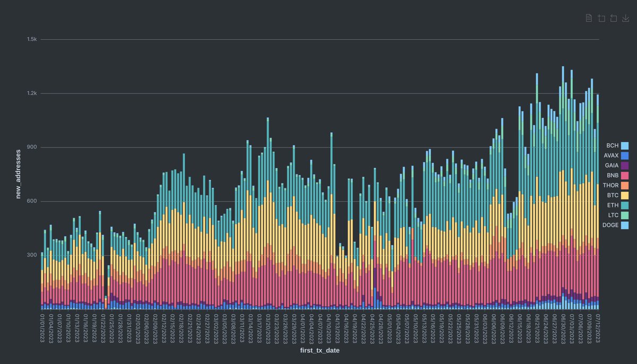This screenshot has width=637, height=364.
Task: Click the 01/01/2023 x-axis date label
Action: point(42,327)
